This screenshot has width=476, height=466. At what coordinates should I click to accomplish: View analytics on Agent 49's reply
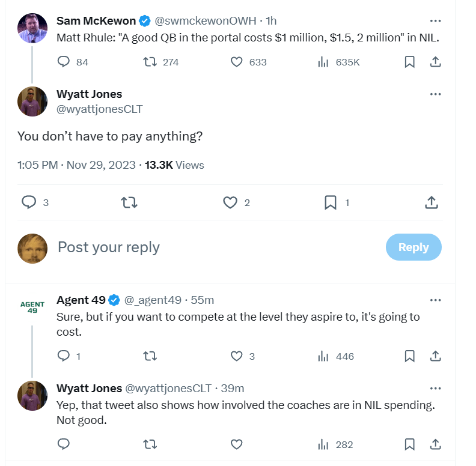[323, 356]
